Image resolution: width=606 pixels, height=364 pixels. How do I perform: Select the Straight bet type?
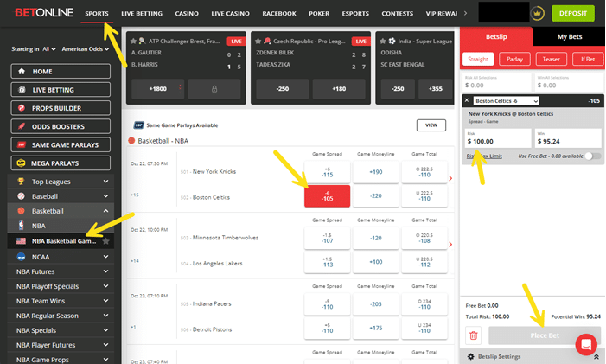coord(478,59)
